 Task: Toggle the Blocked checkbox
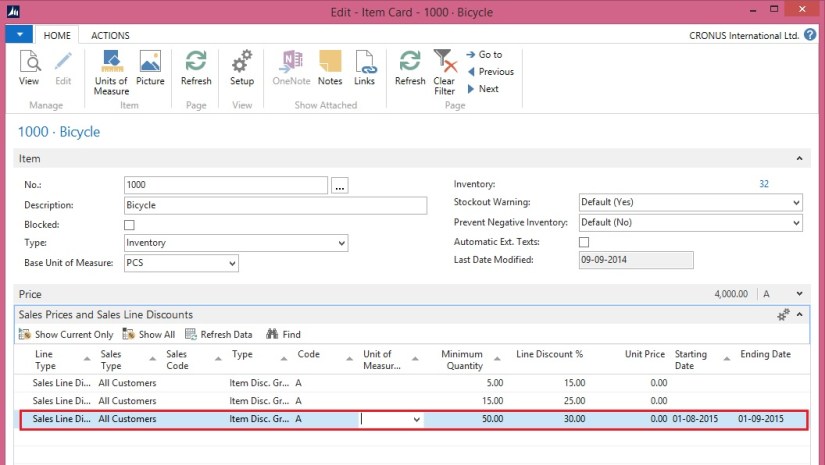coord(129,225)
